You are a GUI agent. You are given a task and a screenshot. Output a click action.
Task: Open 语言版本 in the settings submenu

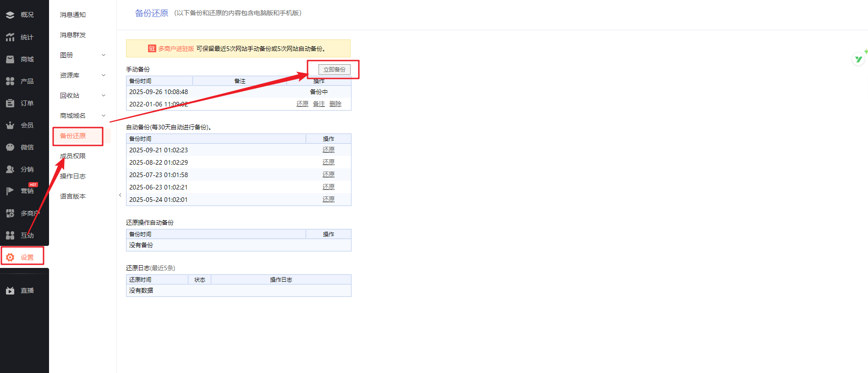click(73, 196)
